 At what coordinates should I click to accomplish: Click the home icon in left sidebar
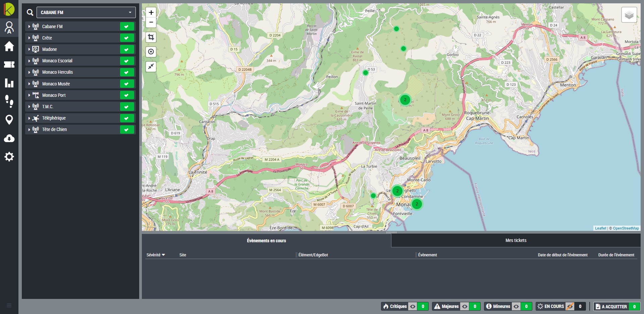(9, 46)
